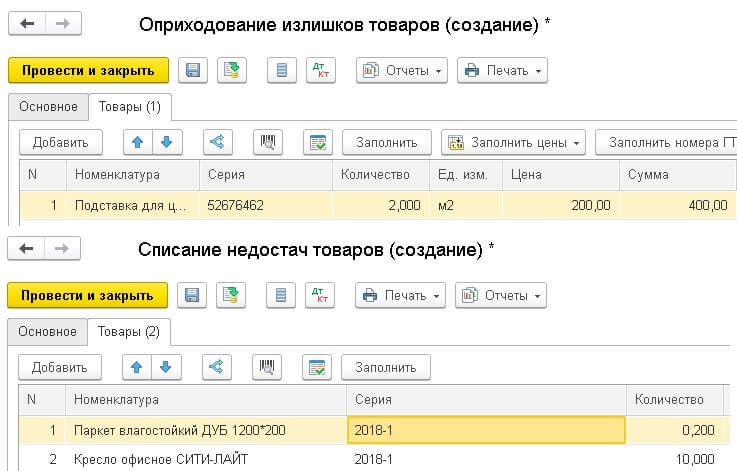Switch to the Основное tab in the top document

coord(48,107)
